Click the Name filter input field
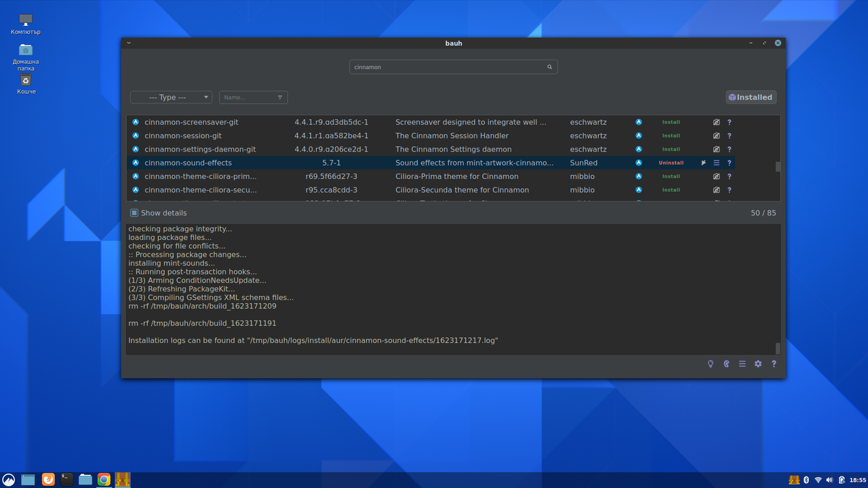This screenshot has height=488, width=868. pyautogui.click(x=254, y=98)
